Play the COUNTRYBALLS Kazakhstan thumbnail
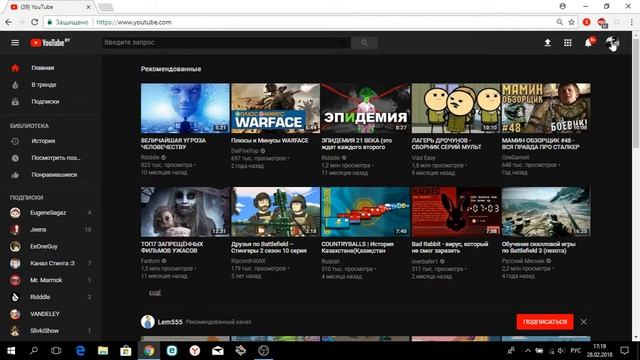 (x=366, y=212)
